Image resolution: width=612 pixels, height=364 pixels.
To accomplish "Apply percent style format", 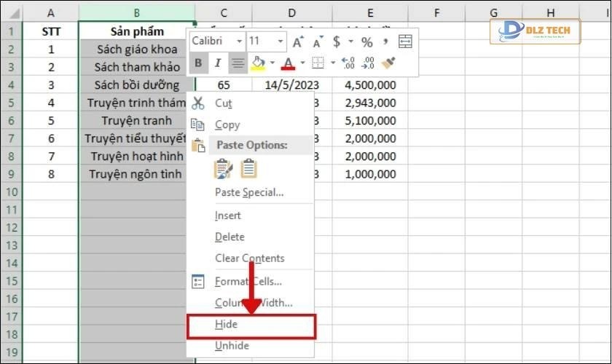I will 366,41.
